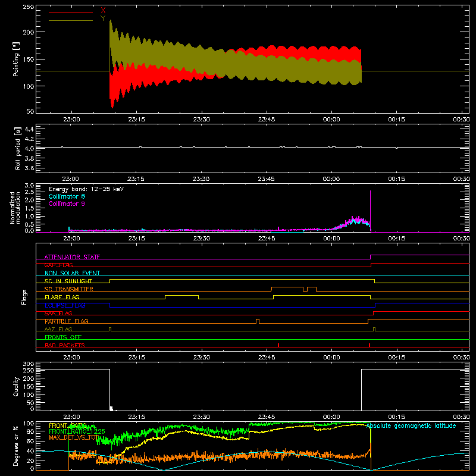Viewport: 476px width, 476px height.
Task: Click the blue 'ECLIPSE_FLAG' label
Action: coord(65,305)
